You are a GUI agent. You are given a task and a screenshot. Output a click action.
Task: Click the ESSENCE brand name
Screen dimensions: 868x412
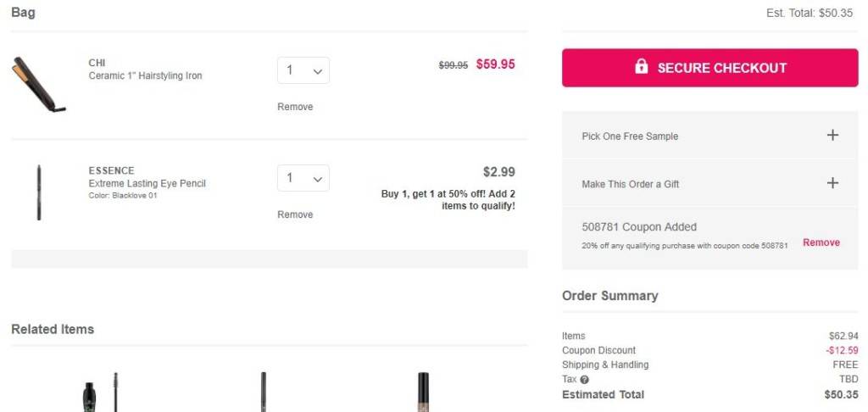[x=111, y=170]
